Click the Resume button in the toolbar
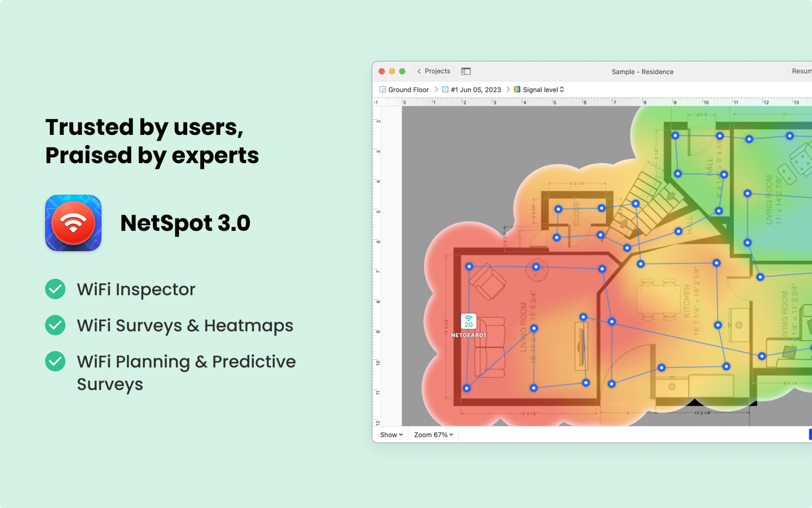This screenshot has width=812, height=508. tap(801, 71)
